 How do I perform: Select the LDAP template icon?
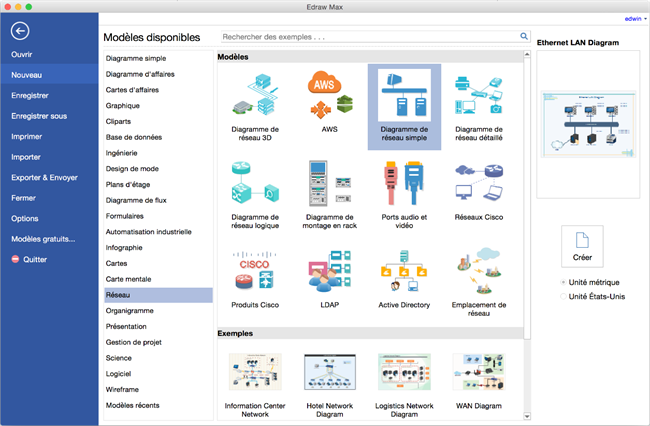pyautogui.click(x=330, y=270)
